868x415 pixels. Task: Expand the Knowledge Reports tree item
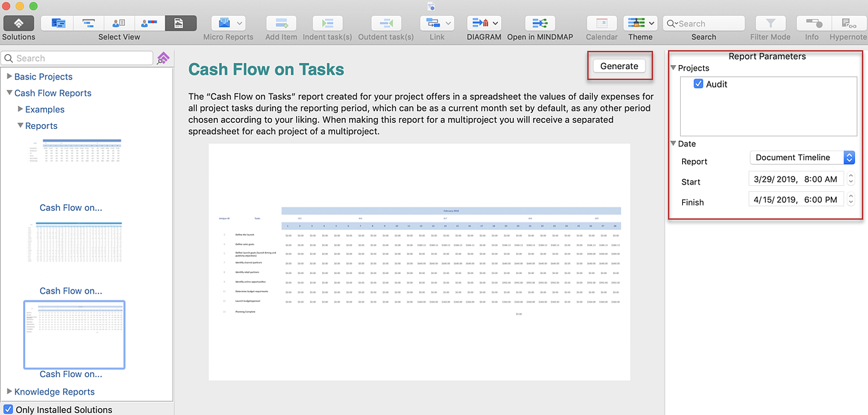tap(9, 391)
